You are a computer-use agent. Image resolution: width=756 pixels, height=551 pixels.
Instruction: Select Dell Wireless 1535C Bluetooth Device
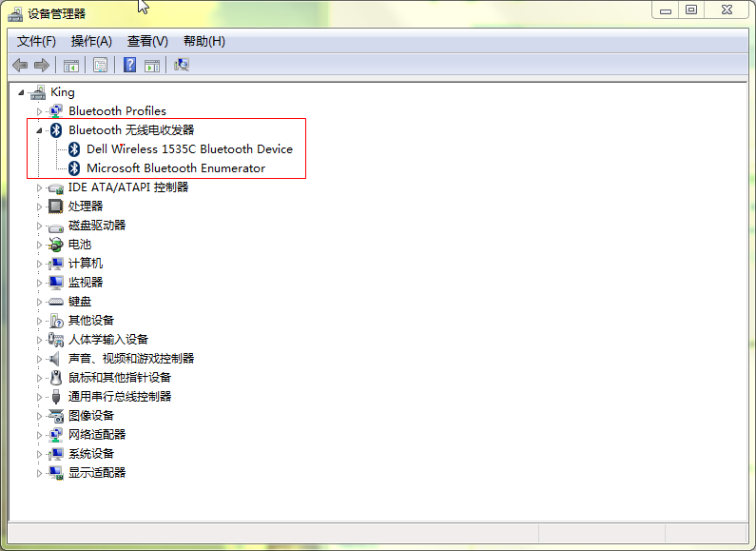(x=189, y=149)
